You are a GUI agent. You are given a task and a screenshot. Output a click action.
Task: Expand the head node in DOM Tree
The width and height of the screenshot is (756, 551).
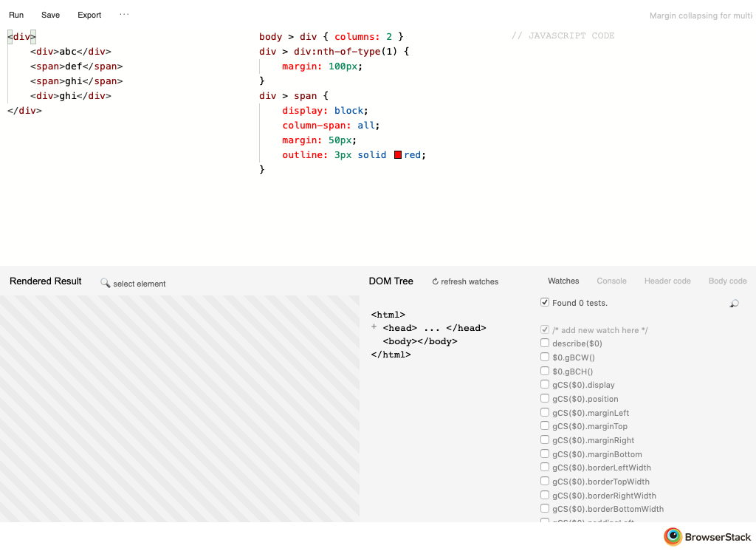click(374, 327)
